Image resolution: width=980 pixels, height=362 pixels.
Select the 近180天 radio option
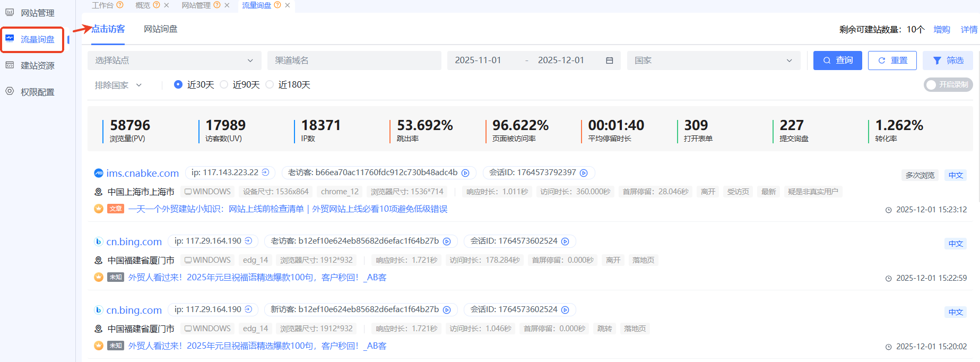pyautogui.click(x=270, y=84)
